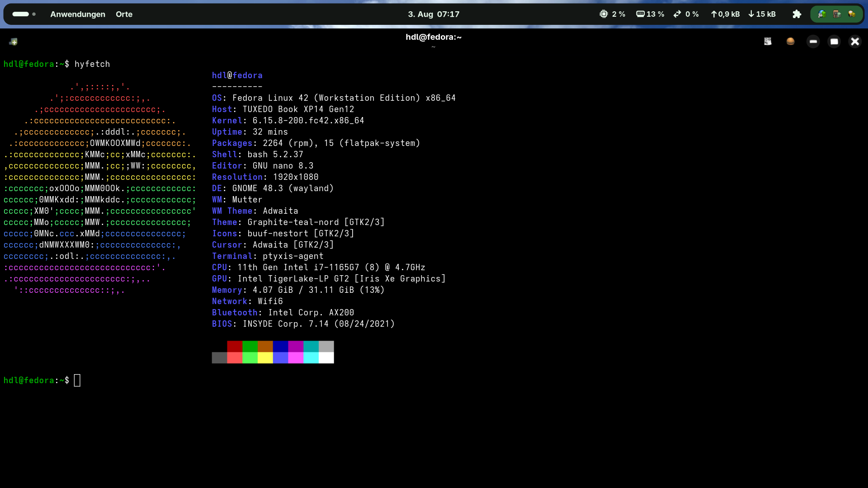Image resolution: width=868 pixels, height=488 pixels.
Task: Click the network globe system tray icon
Action: pyautogui.click(x=822, y=14)
